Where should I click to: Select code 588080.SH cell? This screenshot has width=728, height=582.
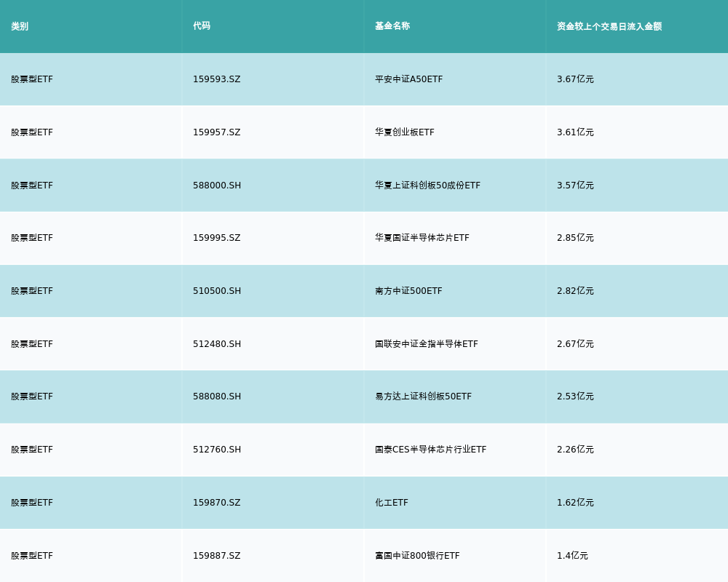tap(217, 396)
